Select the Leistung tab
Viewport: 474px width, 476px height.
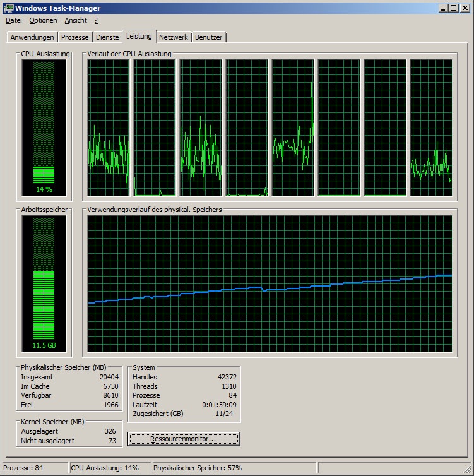point(139,36)
